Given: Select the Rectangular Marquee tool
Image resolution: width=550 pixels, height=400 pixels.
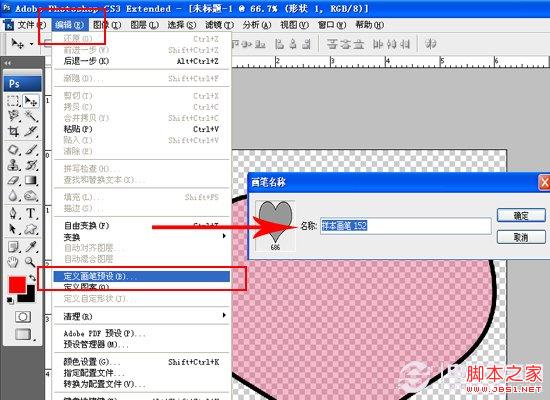Looking at the screenshot, I should pyautogui.click(x=13, y=101).
